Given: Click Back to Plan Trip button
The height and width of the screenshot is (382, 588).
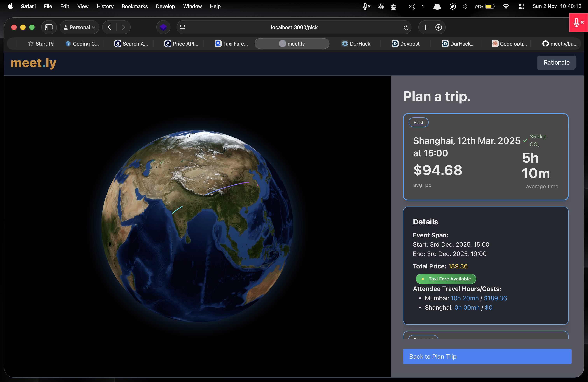Looking at the screenshot, I should [x=487, y=356].
